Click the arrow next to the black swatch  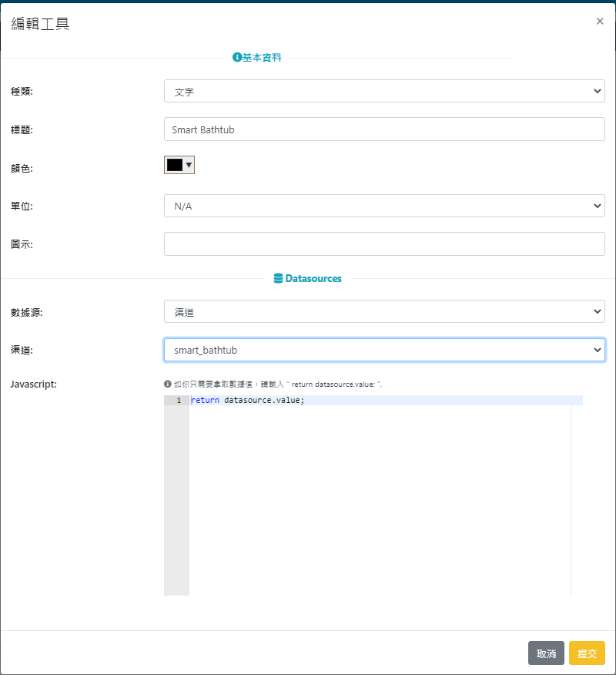(x=189, y=165)
